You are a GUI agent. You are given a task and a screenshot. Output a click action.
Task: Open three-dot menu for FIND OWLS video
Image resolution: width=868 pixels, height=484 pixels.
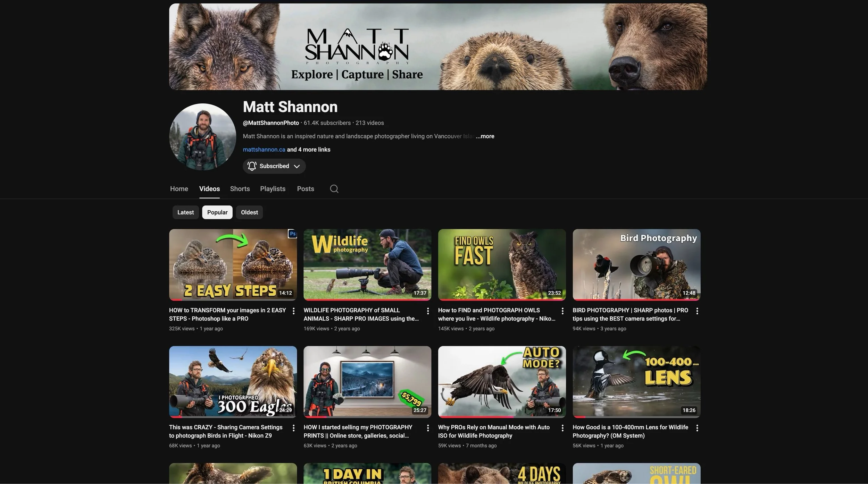coord(562,311)
